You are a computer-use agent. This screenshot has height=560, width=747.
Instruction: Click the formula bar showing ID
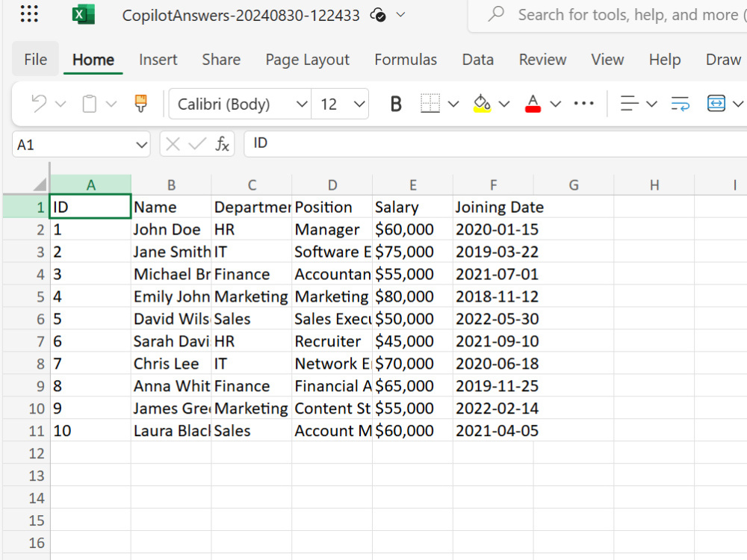click(x=495, y=143)
